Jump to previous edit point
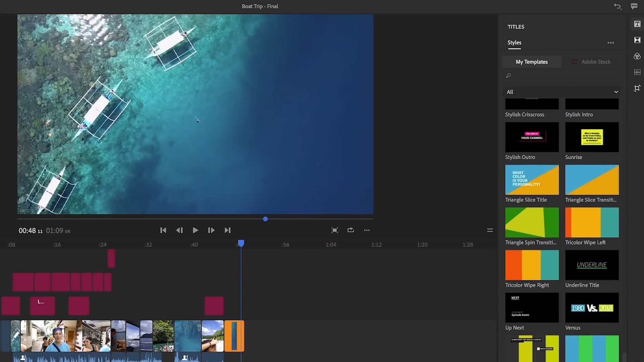 click(x=163, y=230)
